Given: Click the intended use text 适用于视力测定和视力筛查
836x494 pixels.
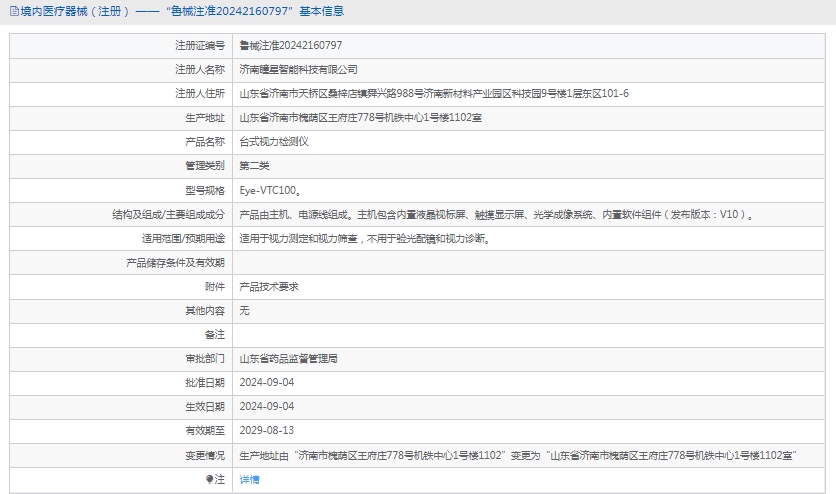Looking at the screenshot, I should (364, 238).
